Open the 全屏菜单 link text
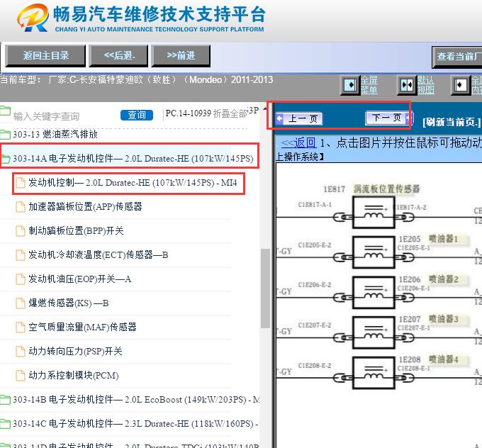This screenshot has height=448, width=482. pos(369,85)
